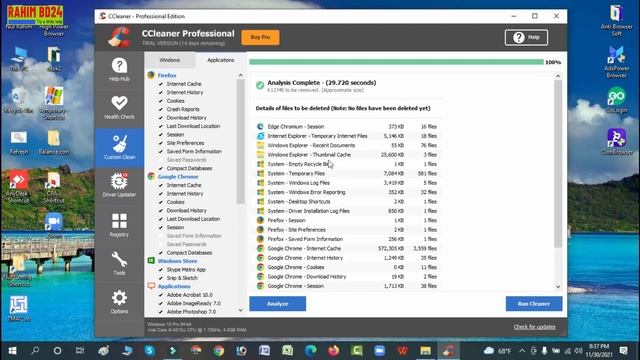This screenshot has height=360, width=640.
Task: Click the Firefox Session result icon
Action: (x=260, y=220)
